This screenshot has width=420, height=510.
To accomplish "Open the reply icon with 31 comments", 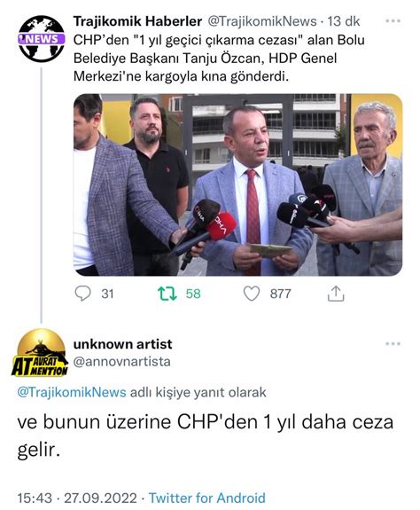I will [x=82, y=294].
